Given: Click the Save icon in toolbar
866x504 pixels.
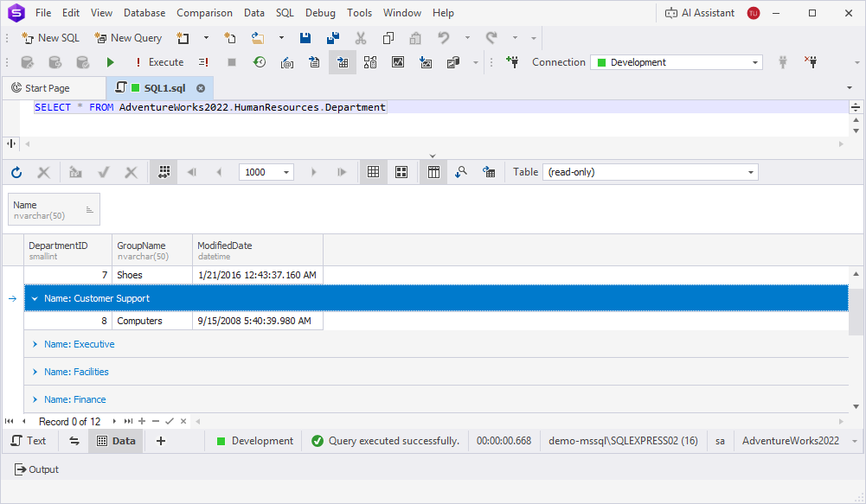Looking at the screenshot, I should coord(305,38).
